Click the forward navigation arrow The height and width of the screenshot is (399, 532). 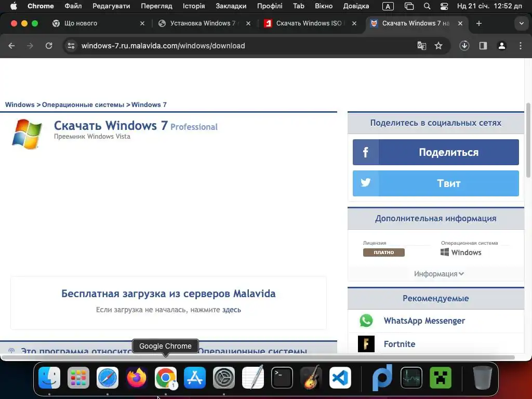(30, 46)
